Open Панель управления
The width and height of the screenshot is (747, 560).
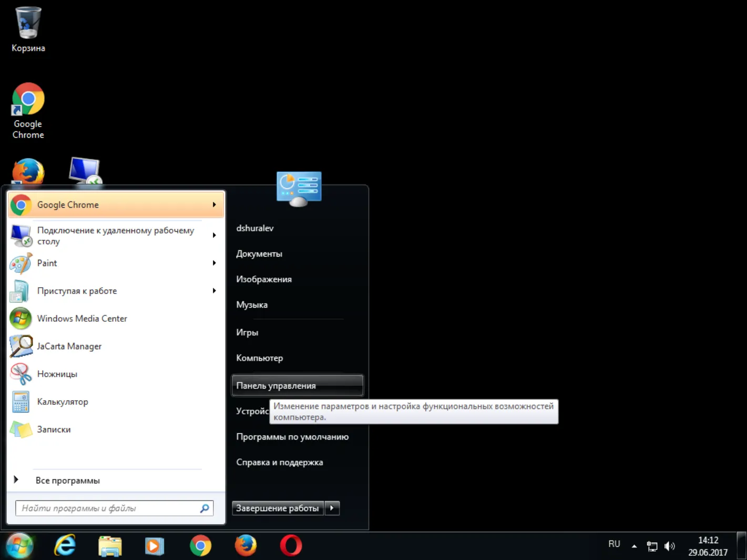pyautogui.click(x=297, y=385)
